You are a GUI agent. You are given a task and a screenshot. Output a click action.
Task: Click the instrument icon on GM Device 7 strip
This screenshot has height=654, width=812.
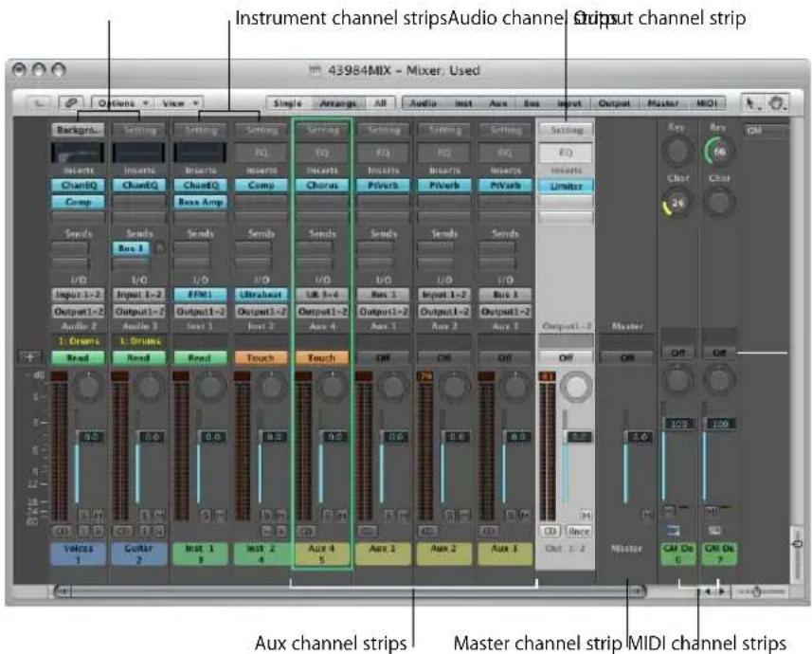point(714,530)
